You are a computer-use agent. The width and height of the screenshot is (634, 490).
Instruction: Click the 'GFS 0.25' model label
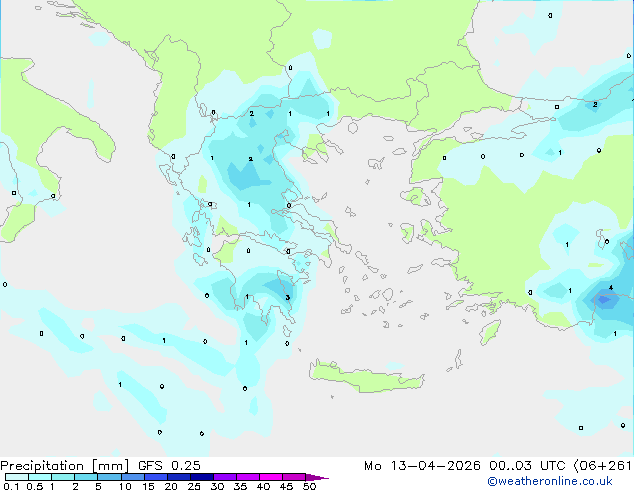click(169, 466)
